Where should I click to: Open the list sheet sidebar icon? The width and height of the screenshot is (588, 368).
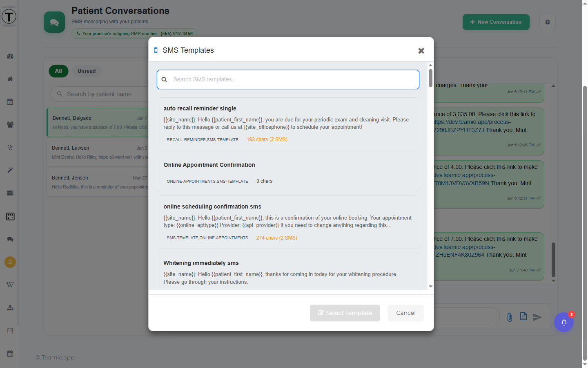10,331
